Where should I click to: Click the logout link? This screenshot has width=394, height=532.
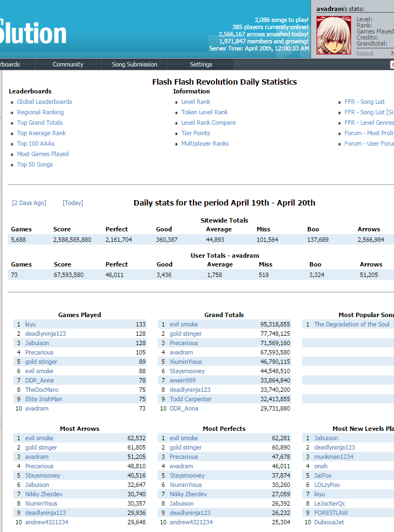365,53
